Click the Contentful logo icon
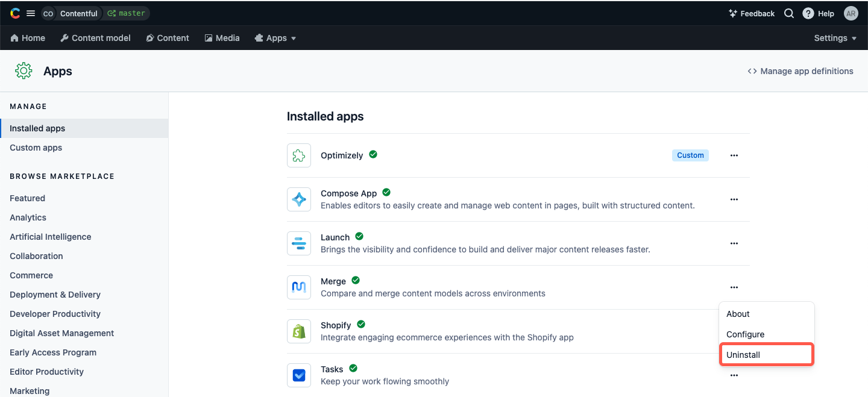Viewport: 868px width, 397px height. [x=15, y=13]
